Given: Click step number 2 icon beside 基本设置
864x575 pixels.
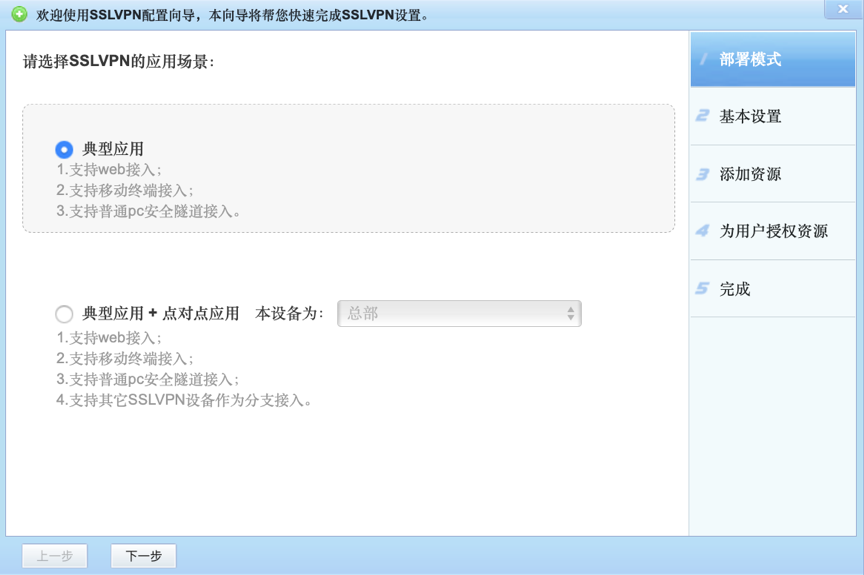Looking at the screenshot, I should [702, 116].
